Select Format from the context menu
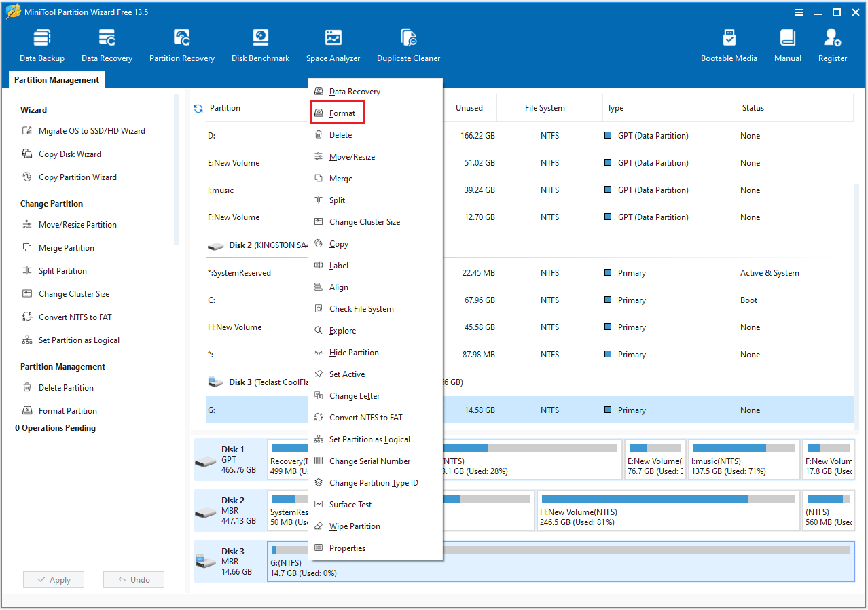Screen dimensions: 868x610 pyautogui.click(x=338, y=112)
